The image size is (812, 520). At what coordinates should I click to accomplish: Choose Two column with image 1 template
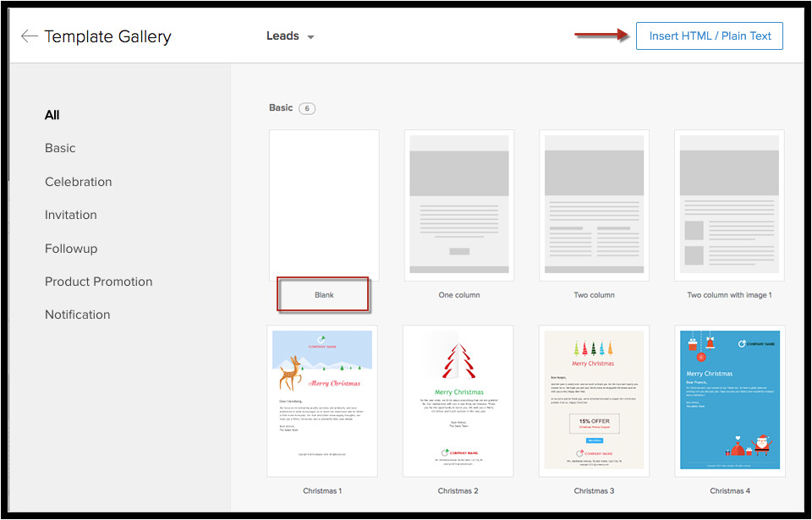click(729, 205)
